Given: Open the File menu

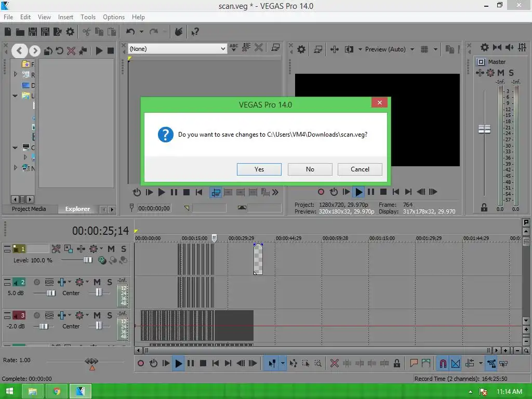Looking at the screenshot, I should tap(8, 17).
